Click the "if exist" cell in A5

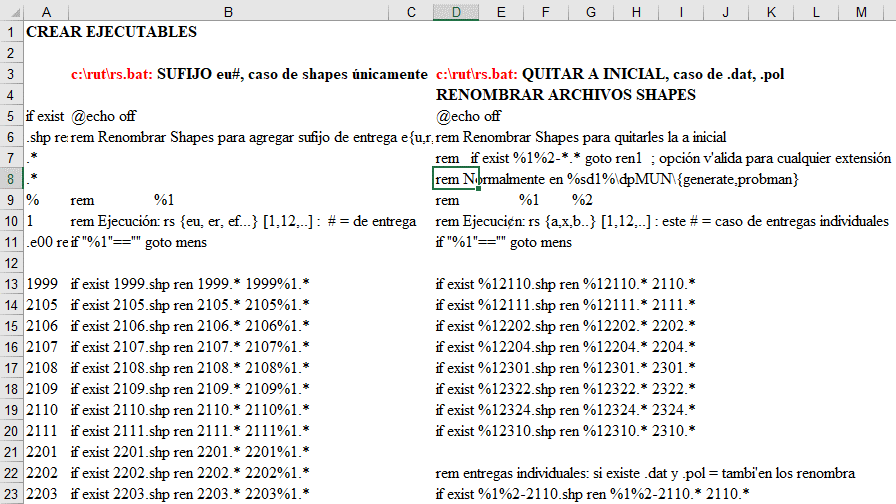(x=46, y=116)
